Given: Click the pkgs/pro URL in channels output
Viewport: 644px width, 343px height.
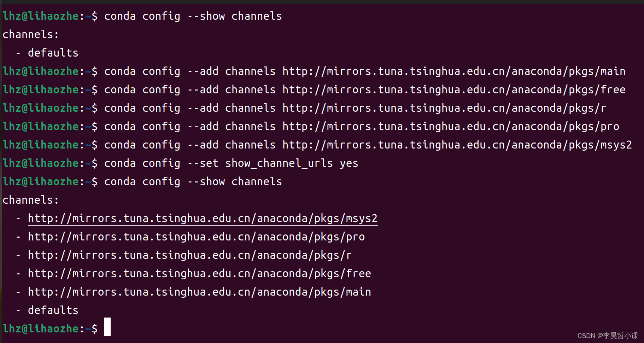Looking at the screenshot, I should pyautogui.click(x=196, y=237).
